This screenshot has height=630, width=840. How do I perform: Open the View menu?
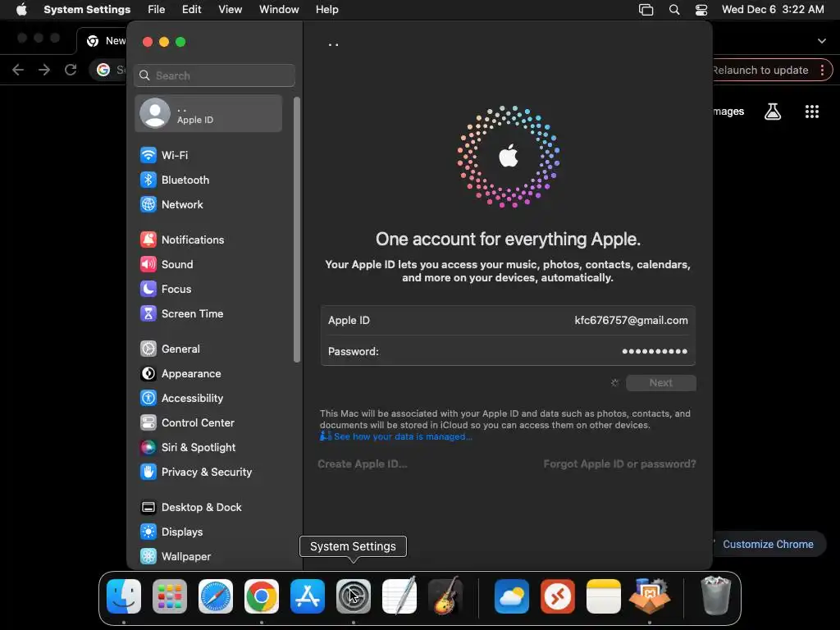pyautogui.click(x=231, y=10)
